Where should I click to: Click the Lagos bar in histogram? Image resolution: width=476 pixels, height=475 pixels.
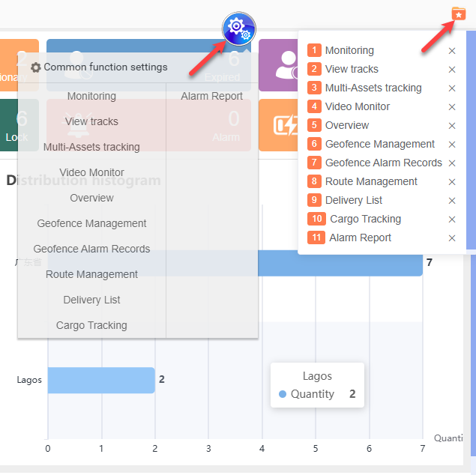(100, 380)
